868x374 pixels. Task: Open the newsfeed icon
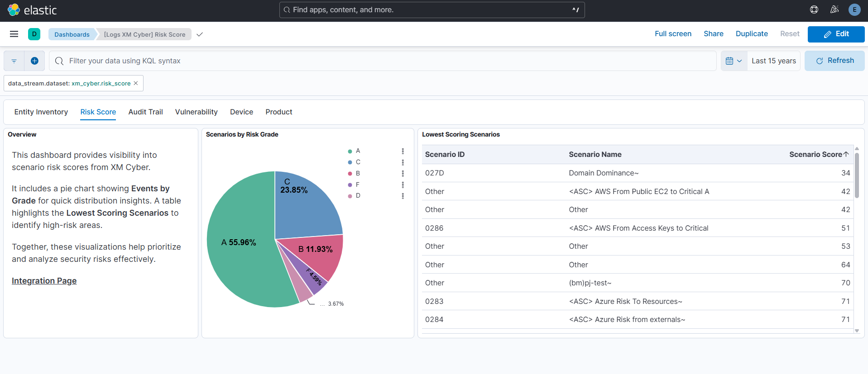[834, 9]
